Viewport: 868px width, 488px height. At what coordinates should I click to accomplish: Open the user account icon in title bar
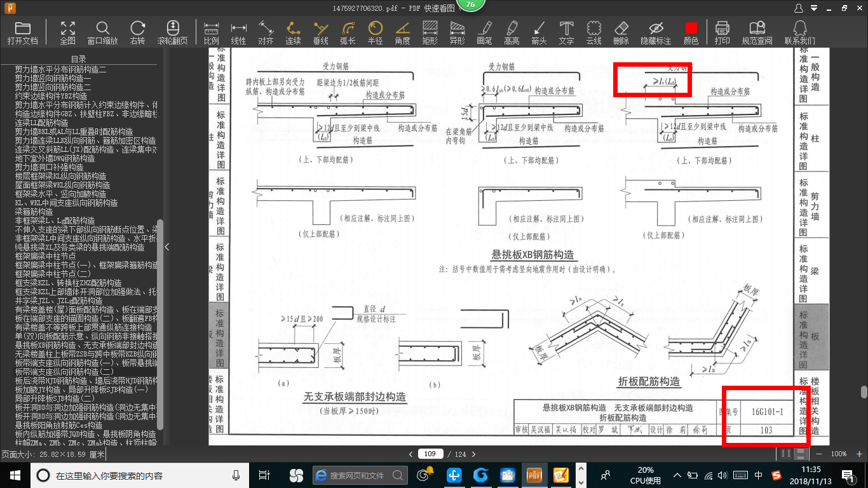[x=799, y=8]
